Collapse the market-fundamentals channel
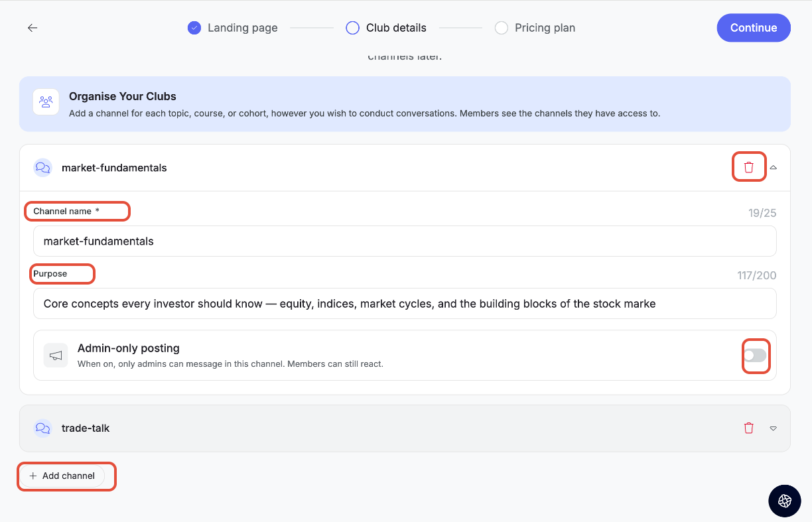Image resolution: width=812 pixels, height=522 pixels. pyautogui.click(x=773, y=168)
